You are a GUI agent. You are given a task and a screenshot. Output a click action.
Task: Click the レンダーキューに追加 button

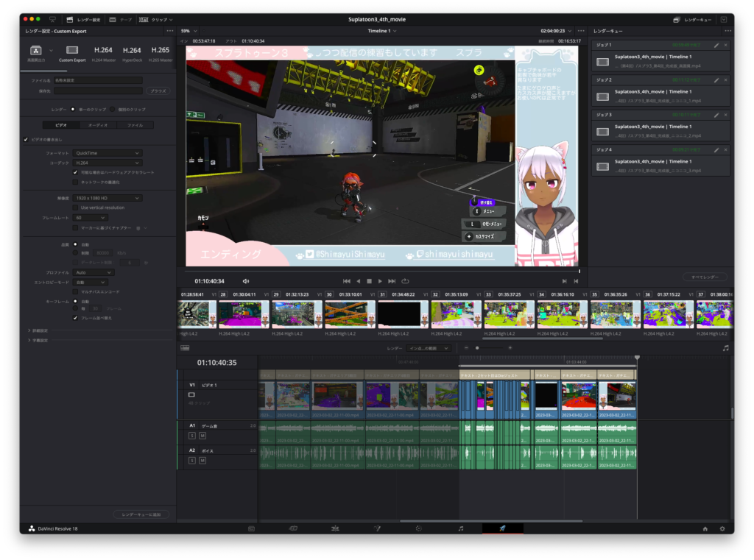141,514
